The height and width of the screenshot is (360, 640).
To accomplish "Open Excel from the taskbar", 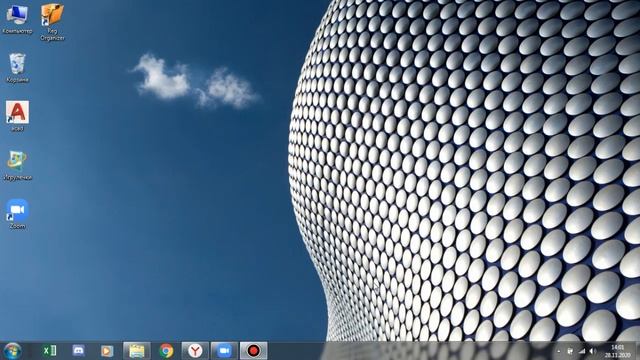I will tap(49, 351).
